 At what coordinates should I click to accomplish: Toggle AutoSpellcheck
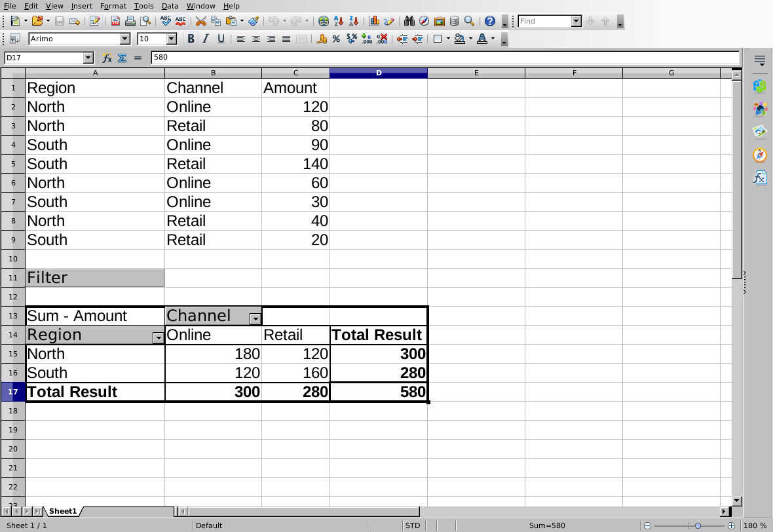click(x=181, y=21)
